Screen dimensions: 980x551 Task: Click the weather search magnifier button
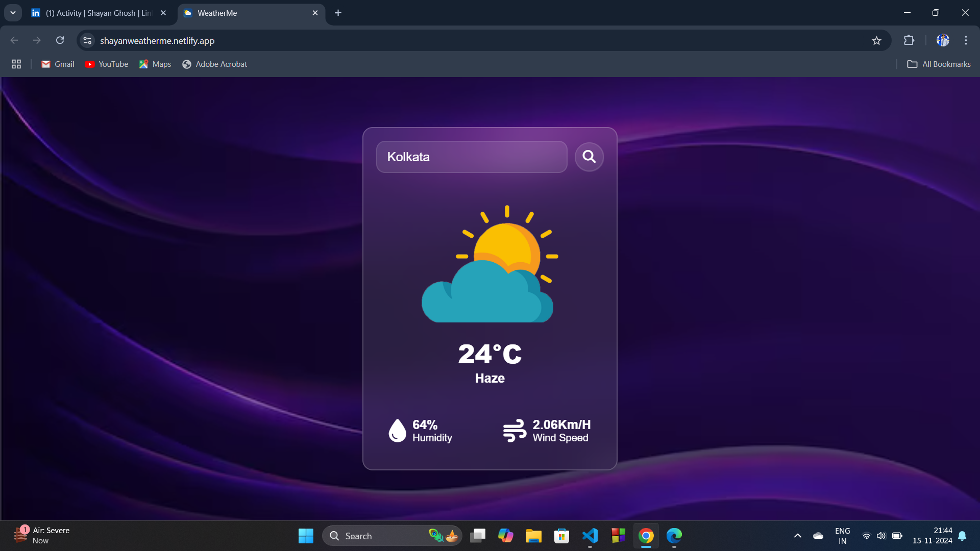[589, 157]
